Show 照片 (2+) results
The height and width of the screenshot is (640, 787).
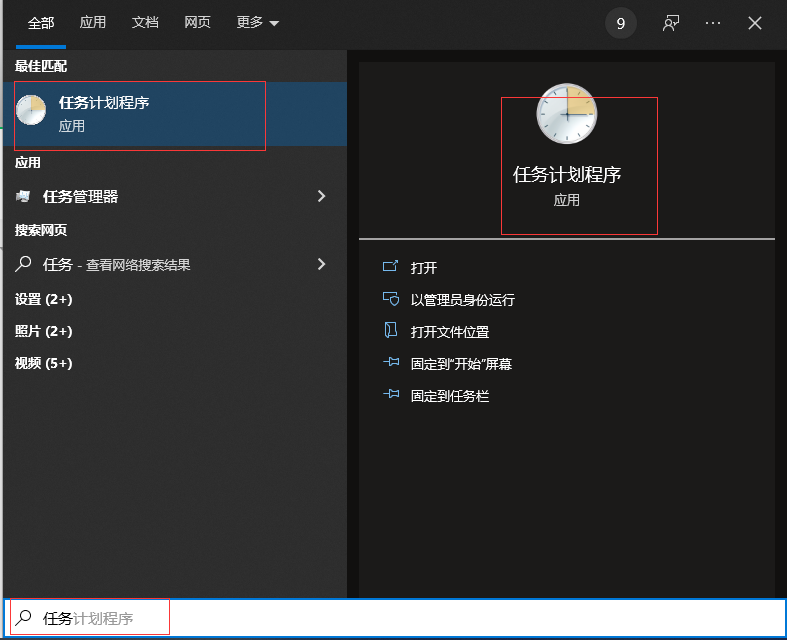(x=44, y=331)
